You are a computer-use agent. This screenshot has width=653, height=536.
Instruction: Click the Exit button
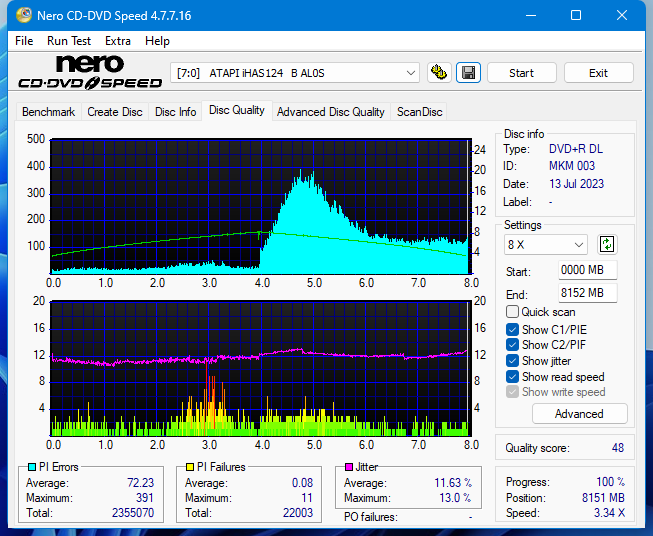tap(598, 73)
